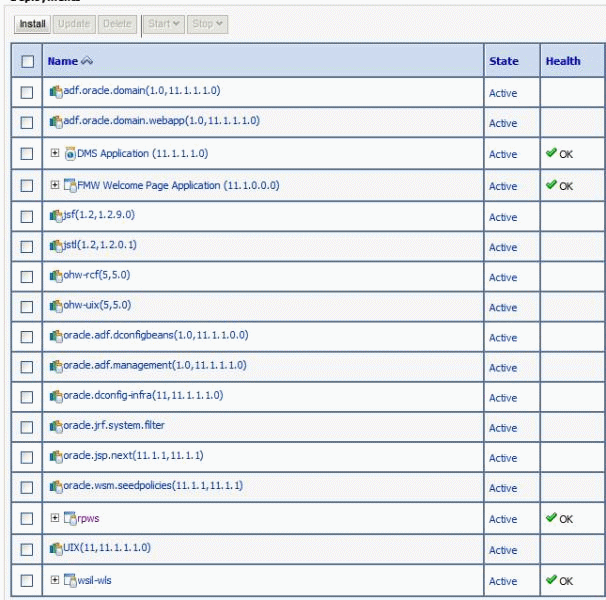Viewport: 606px width, 600px height.
Task: Click the OK health text for DMS Application
Action: click(566, 154)
